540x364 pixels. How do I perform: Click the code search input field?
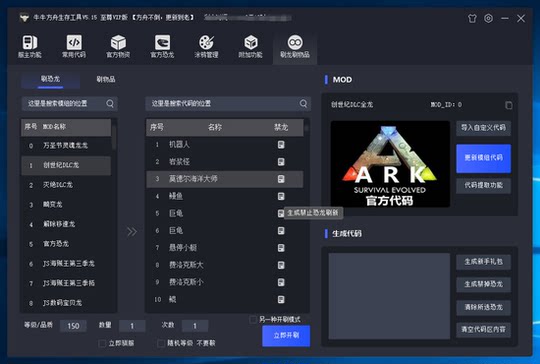click(x=228, y=103)
